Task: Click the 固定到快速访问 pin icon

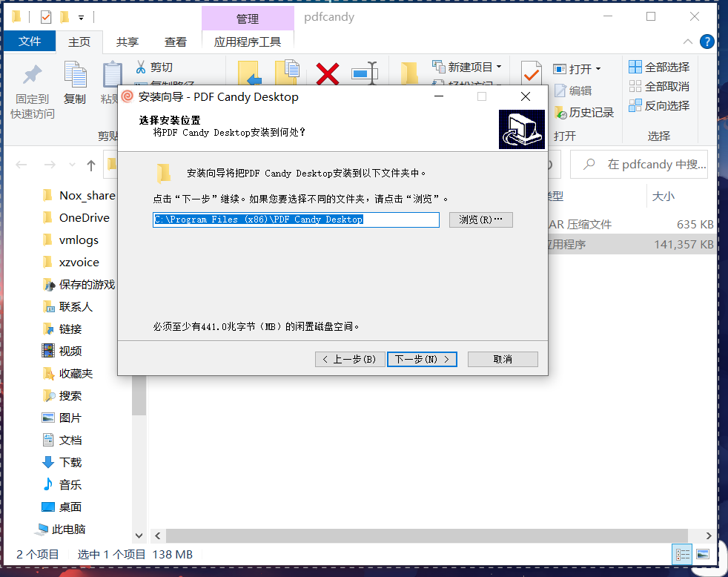Action: 32,75
